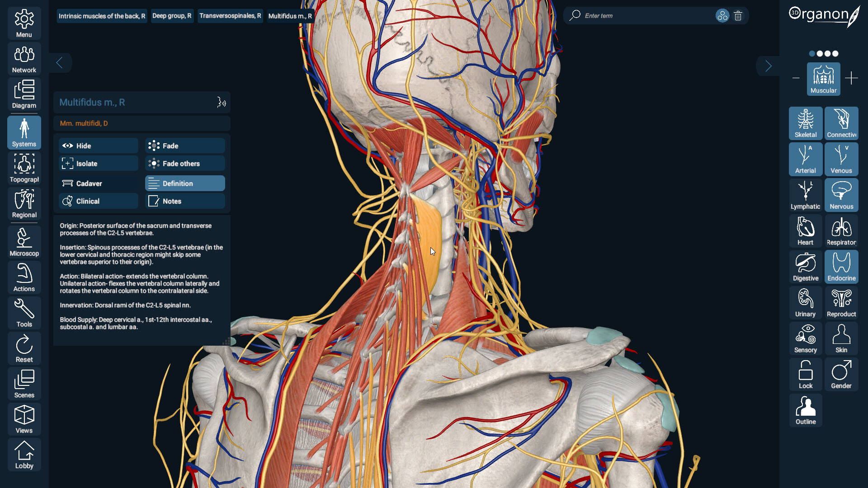Image resolution: width=868 pixels, height=488 pixels.
Task: Click the pronunciation speaker icon for Multifidus
Action: tap(221, 102)
